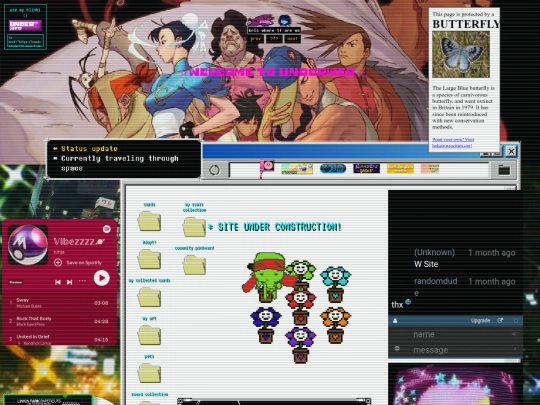The width and height of the screenshot is (540, 405).
Task: Click the plus icon to save on Spotify
Action: (x=58, y=263)
